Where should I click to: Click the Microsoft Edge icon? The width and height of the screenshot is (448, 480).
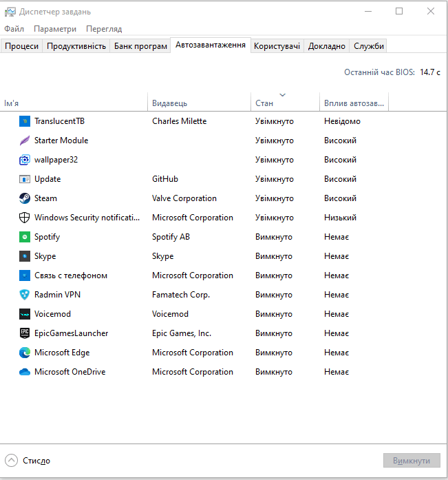(x=25, y=353)
